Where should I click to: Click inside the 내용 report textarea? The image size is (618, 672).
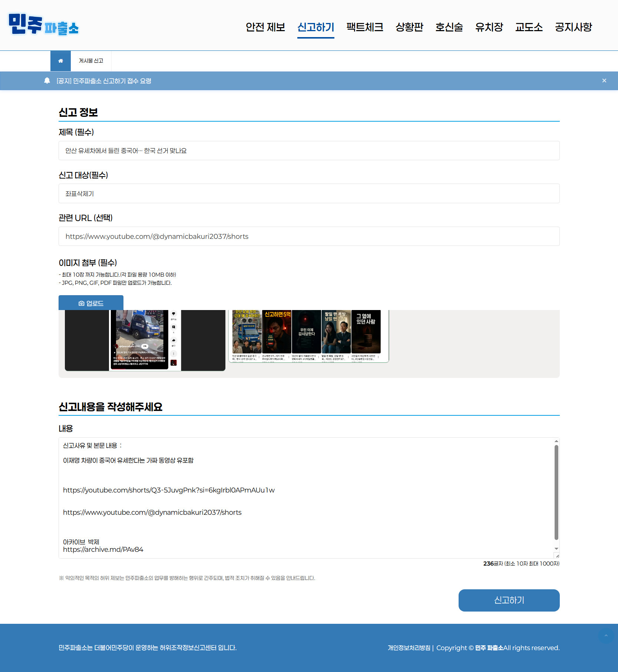pos(306,498)
